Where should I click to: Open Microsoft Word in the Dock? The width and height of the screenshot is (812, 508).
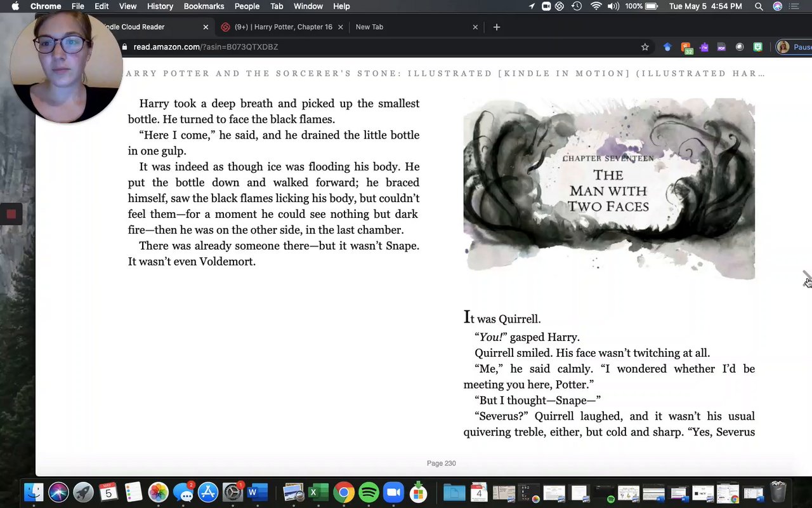point(258,492)
